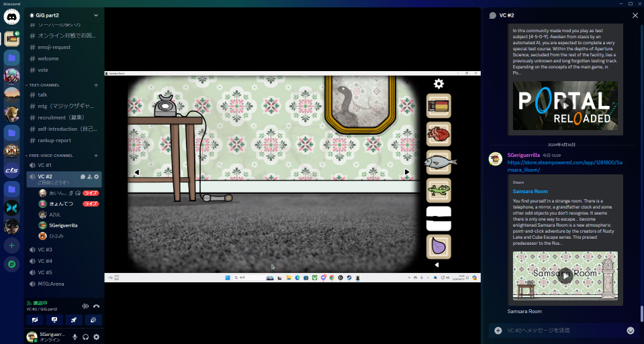
Task: Turn right with the room's right arrow
Action: pos(406,172)
